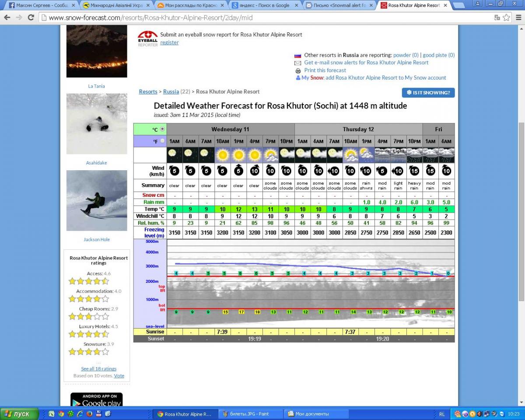The width and height of the screenshot is (525, 420).
Task: Click the IS IT SNOWING? button
Action: (x=428, y=93)
